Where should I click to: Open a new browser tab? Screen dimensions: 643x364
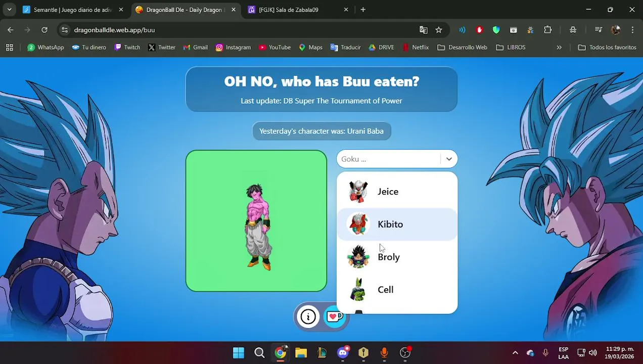pyautogui.click(x=363, y=10)
